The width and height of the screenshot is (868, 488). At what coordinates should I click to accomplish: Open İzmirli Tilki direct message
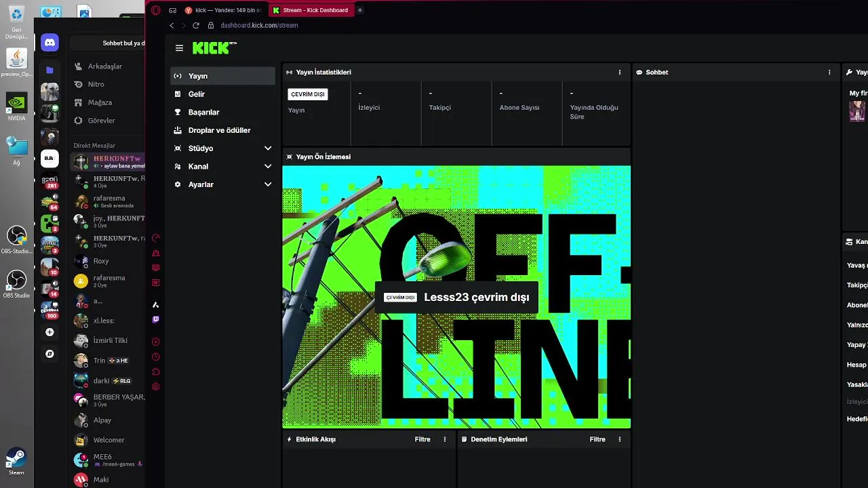click(108, 340)
